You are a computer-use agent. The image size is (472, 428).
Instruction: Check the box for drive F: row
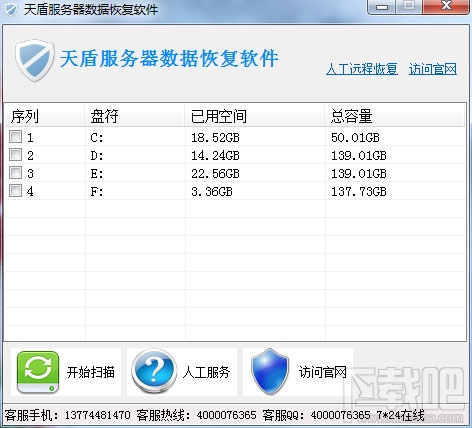[x=15, y=191]
